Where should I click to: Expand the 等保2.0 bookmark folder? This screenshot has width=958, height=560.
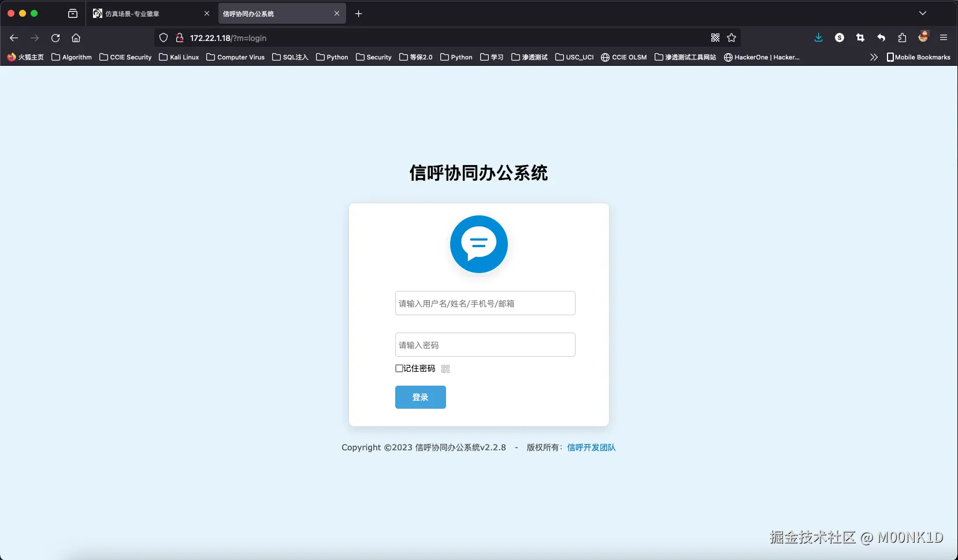pyautogui.click(x=416, y=57)
